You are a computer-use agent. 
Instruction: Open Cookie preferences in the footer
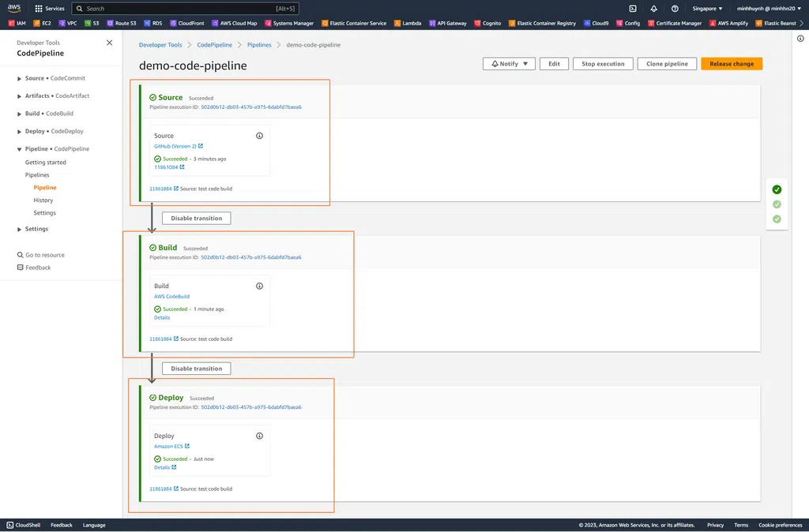pos(780,526)
